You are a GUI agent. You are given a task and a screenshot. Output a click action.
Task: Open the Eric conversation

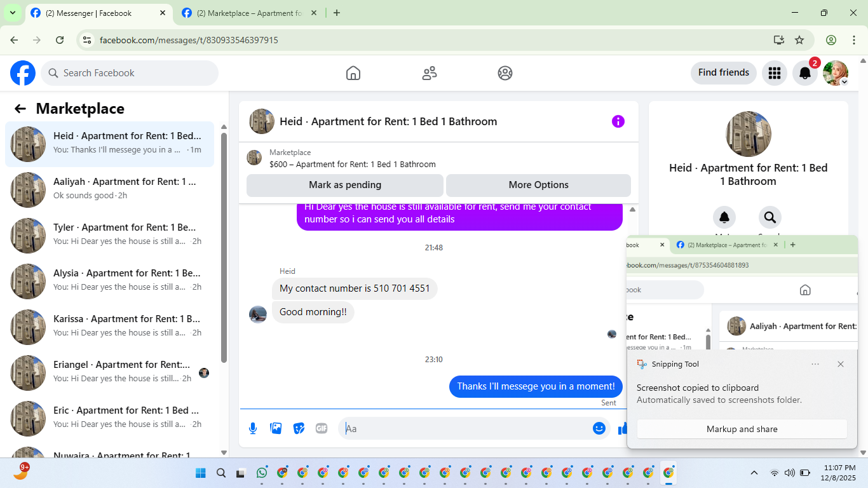110,418
